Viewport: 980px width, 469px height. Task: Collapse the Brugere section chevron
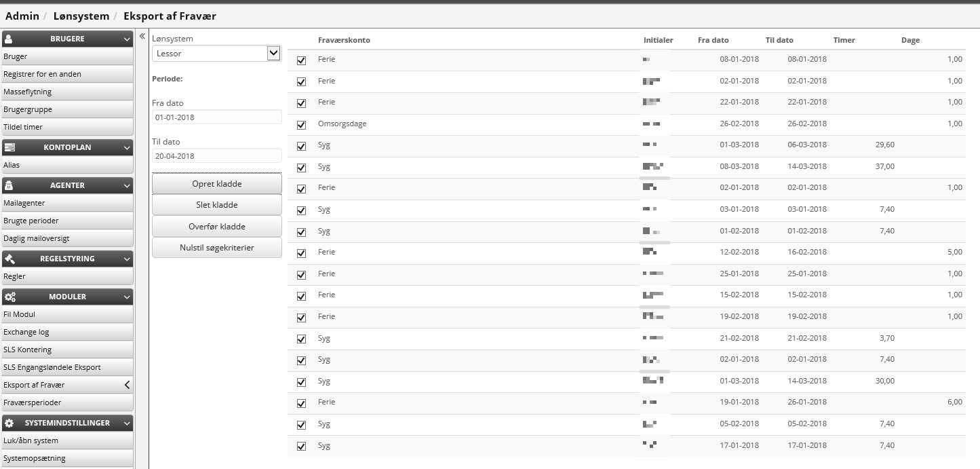coord(127,39)
